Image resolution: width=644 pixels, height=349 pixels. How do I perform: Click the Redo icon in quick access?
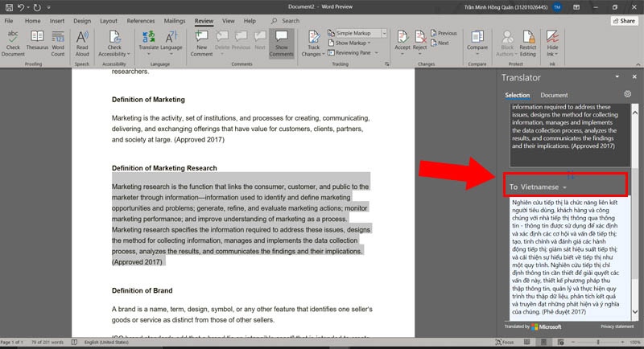37,7
